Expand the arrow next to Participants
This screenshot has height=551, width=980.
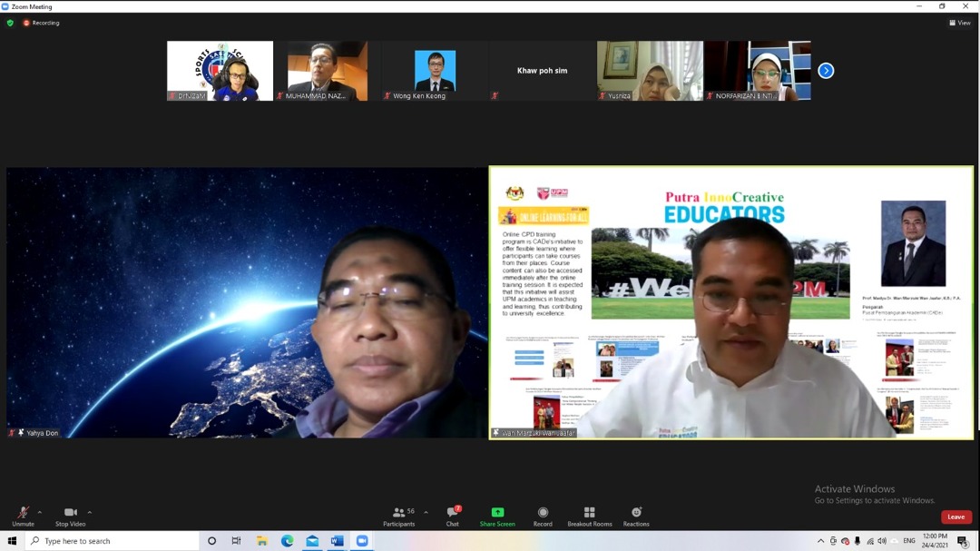(426, 512)
